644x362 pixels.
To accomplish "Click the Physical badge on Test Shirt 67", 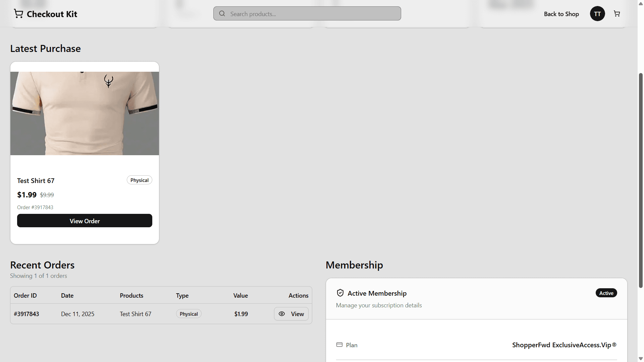I will pos(139,180).
